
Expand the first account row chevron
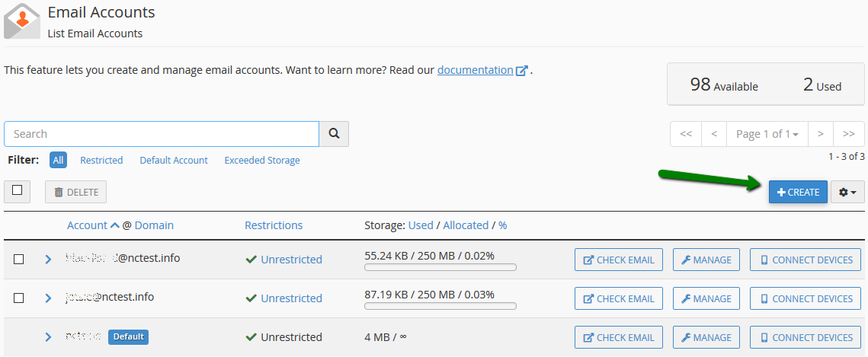48,259
